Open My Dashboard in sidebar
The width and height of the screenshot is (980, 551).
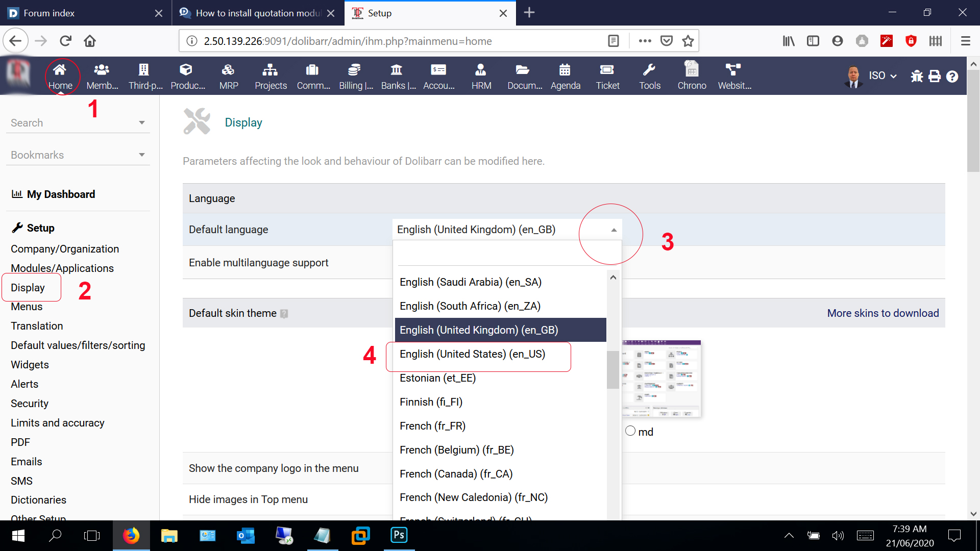(61, 194)
